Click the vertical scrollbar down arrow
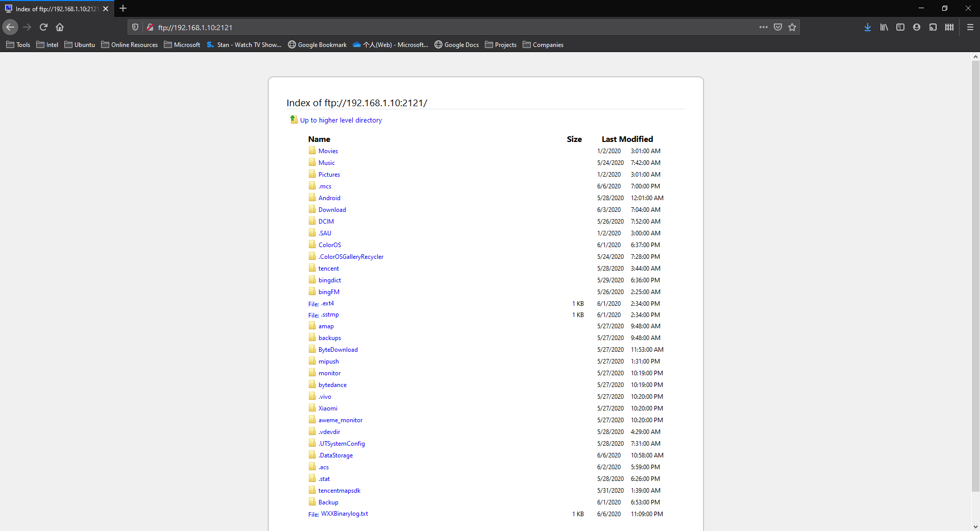The height and width of the screenshot is (531, 980). pos(975,526)
